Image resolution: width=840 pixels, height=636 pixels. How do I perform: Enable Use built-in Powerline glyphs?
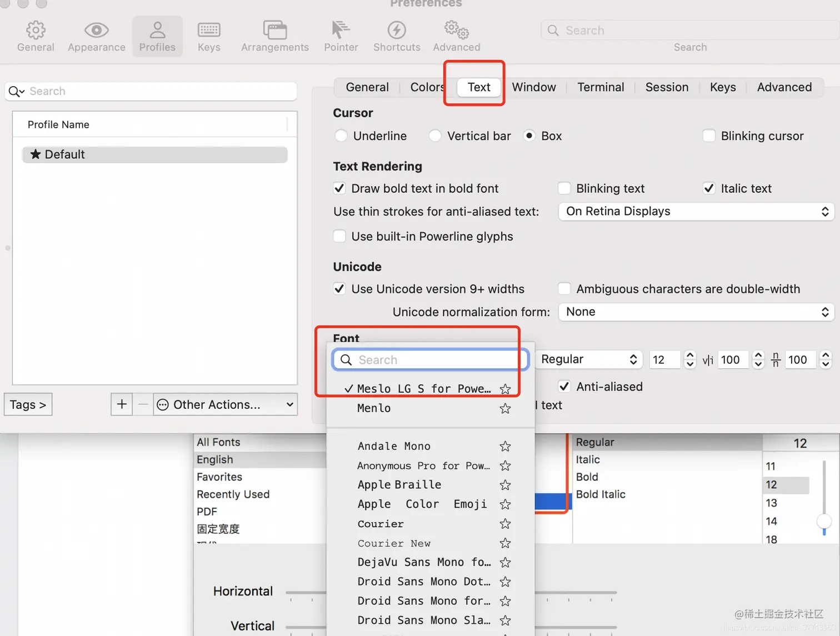coord(339,236)
